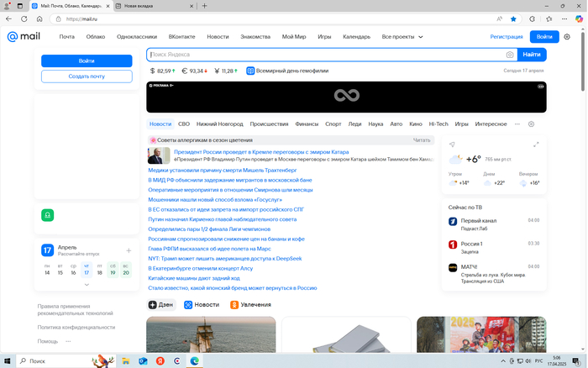Click the favorites star in address bar
The width and height of the screenshot is (588, 368).
[x=513, y=18]
